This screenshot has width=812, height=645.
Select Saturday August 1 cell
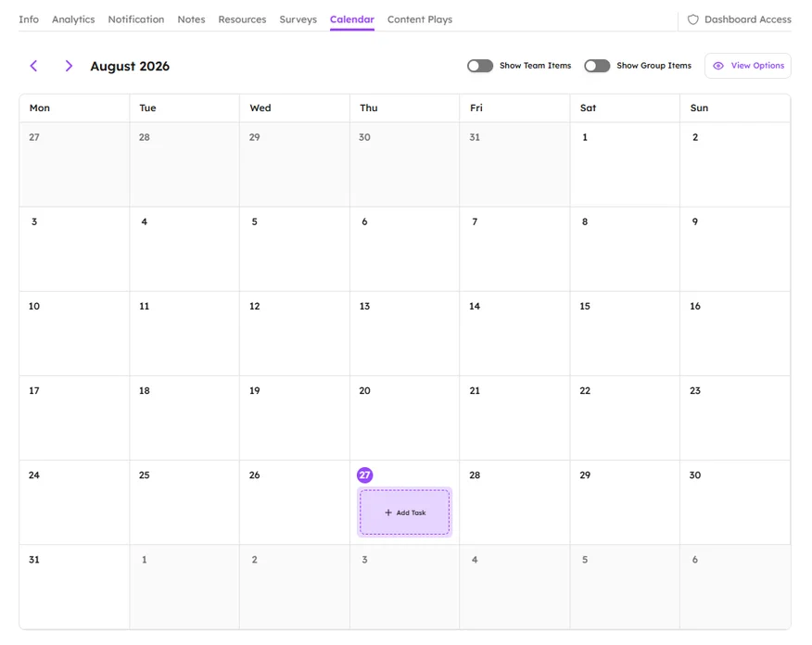pos(625,165)
